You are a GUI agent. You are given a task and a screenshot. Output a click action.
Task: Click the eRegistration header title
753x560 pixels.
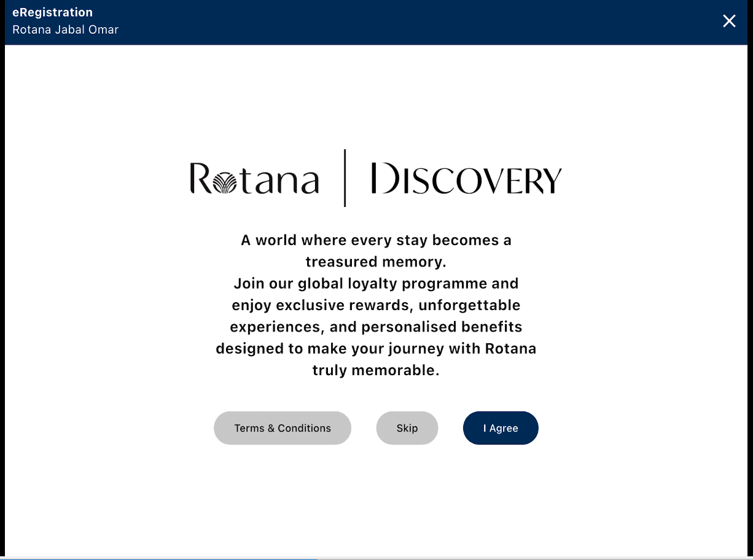click(52, 12)
